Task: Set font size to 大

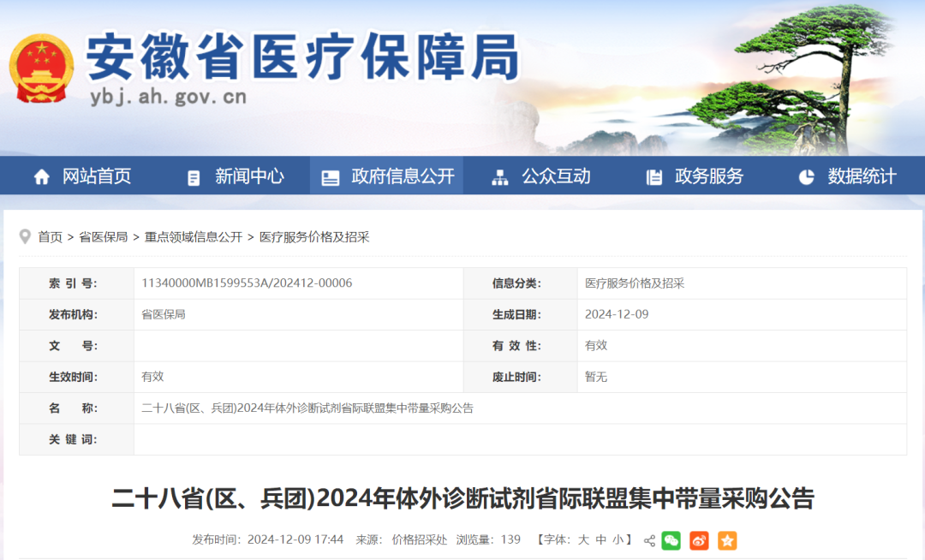Action: pyautogui.click(x=583, y=539)
